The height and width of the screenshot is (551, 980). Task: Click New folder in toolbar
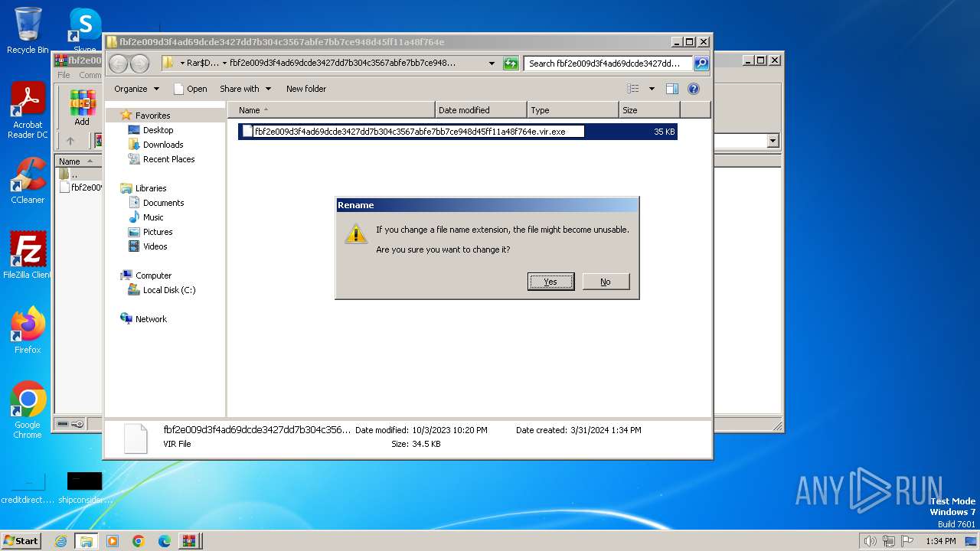[306, 89]
